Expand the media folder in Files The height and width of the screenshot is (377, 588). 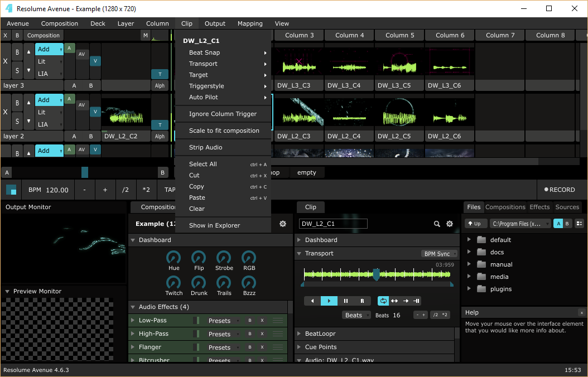[469, 277]
